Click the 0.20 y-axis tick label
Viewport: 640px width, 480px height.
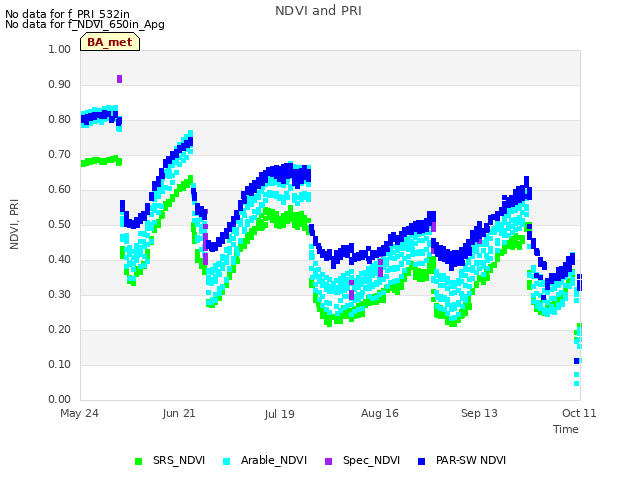click(60, 329)
